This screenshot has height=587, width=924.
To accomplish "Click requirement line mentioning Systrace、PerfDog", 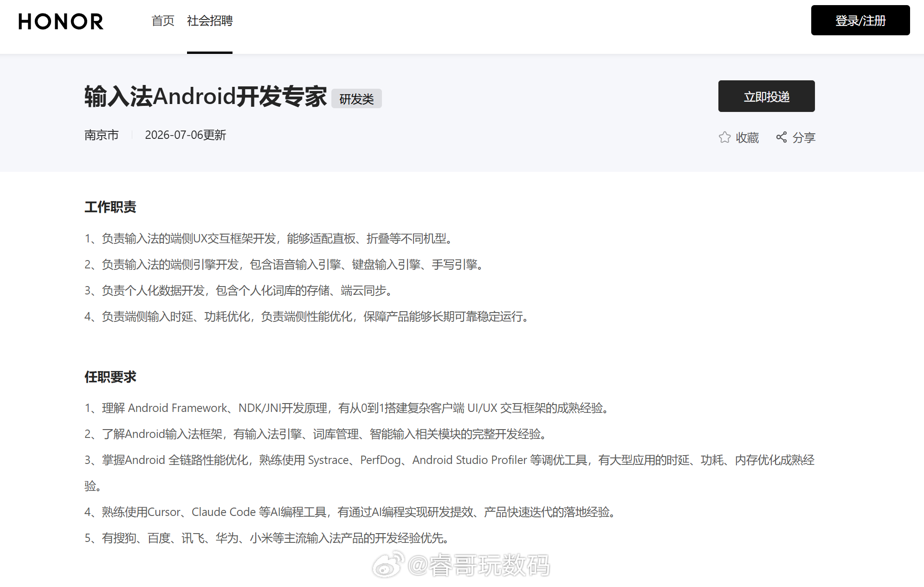I will tap(449, 473).
